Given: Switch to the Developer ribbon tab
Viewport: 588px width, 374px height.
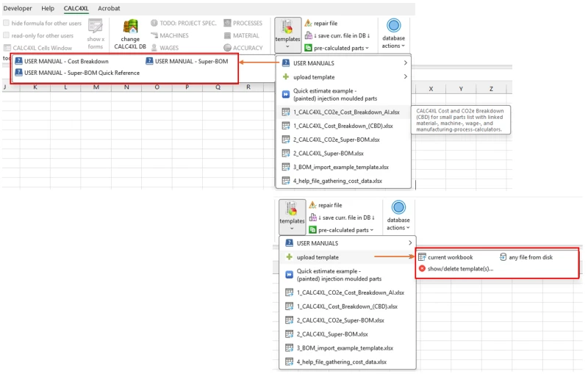Looking at the screenshot, I should pyautogui.click(x=18, y=8).
